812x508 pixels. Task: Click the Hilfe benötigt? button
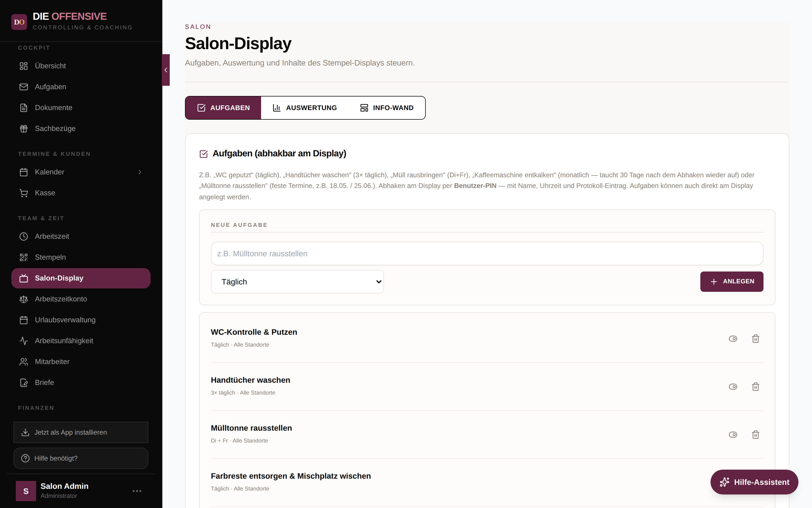point(81,458)
